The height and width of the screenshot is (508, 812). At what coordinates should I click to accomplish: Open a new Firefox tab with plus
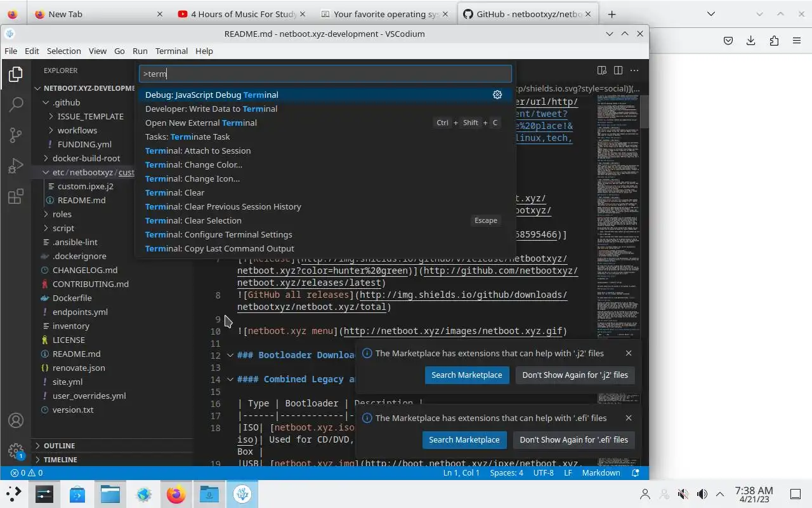pos(612,14)
